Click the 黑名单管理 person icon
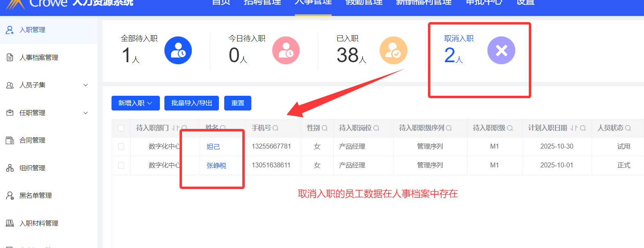Viewport: 644px width, 248px height. [x=10, y=196]
